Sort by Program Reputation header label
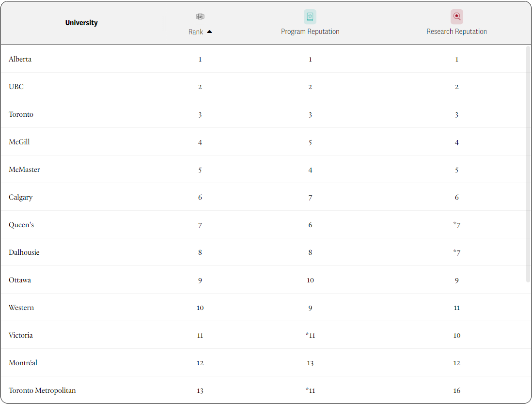Screen dimensions: 532x404 pyautogui.click(x=310, y=31)
